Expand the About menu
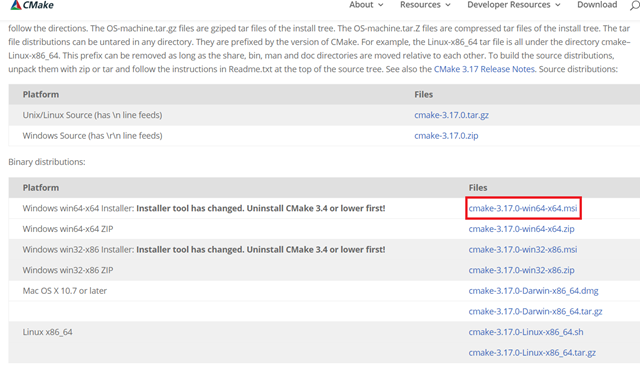The width and height of the screenshot is (640, 365). coord(366,5)
